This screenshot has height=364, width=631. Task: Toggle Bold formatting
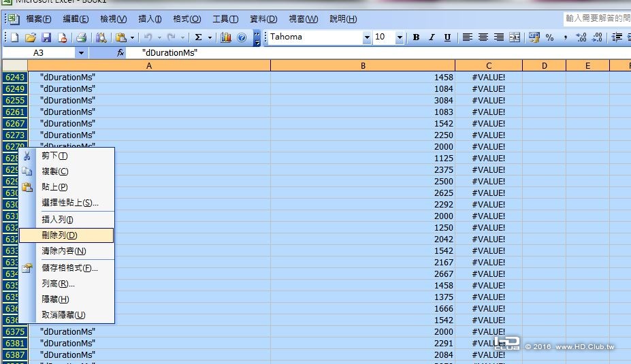tap(416, 37)
